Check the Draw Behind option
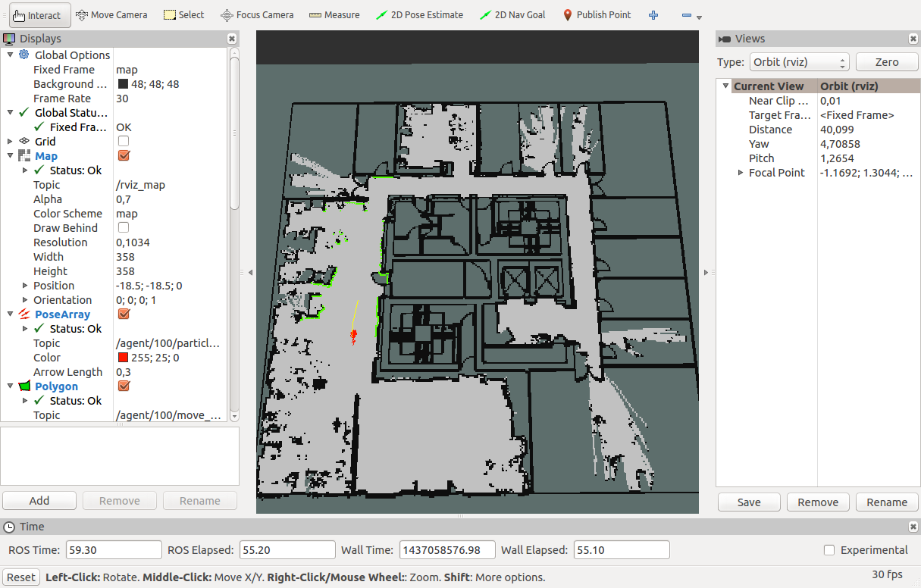This screenshot has width=921, height=588. tap(124, 228)
